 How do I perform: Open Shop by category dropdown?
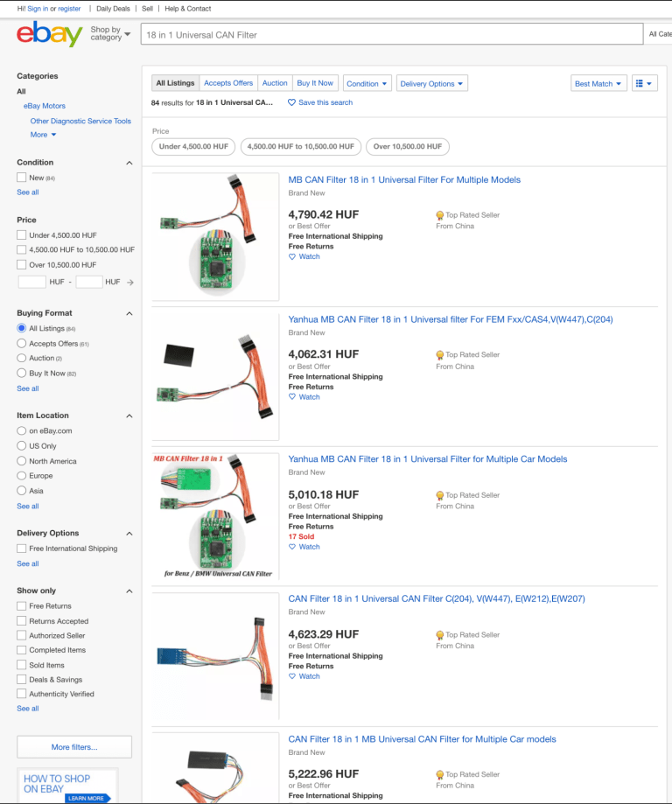click(x=110, y=34)
